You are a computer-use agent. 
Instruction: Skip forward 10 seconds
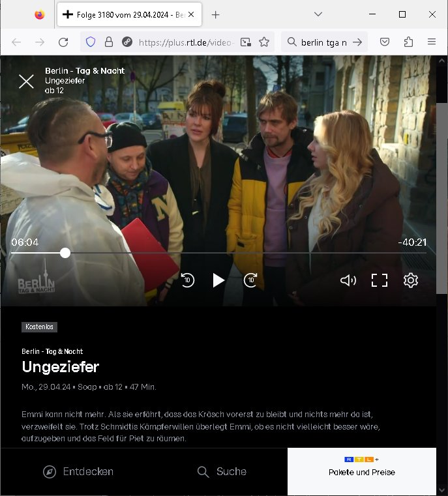[x=250, y=280]
